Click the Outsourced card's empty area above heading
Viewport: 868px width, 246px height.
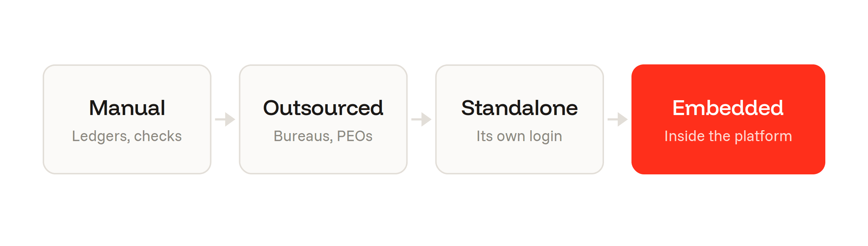point(323,81)
